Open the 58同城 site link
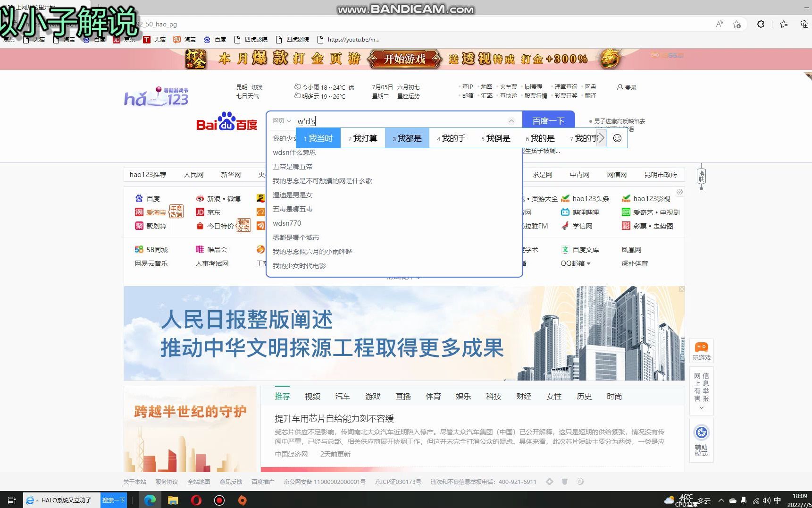Screen dimensions: 812x508 coord(151,250)
